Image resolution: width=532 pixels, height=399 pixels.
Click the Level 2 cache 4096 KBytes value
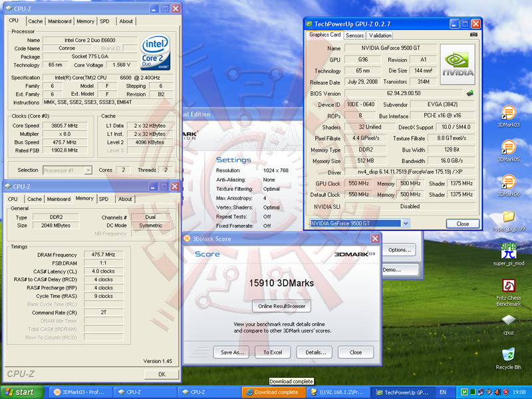tap(150, 142)
